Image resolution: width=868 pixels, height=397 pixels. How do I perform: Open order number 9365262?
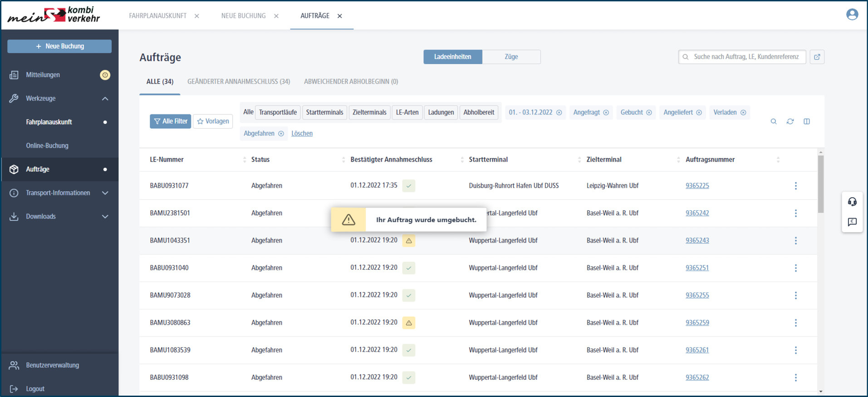(697, 377)
